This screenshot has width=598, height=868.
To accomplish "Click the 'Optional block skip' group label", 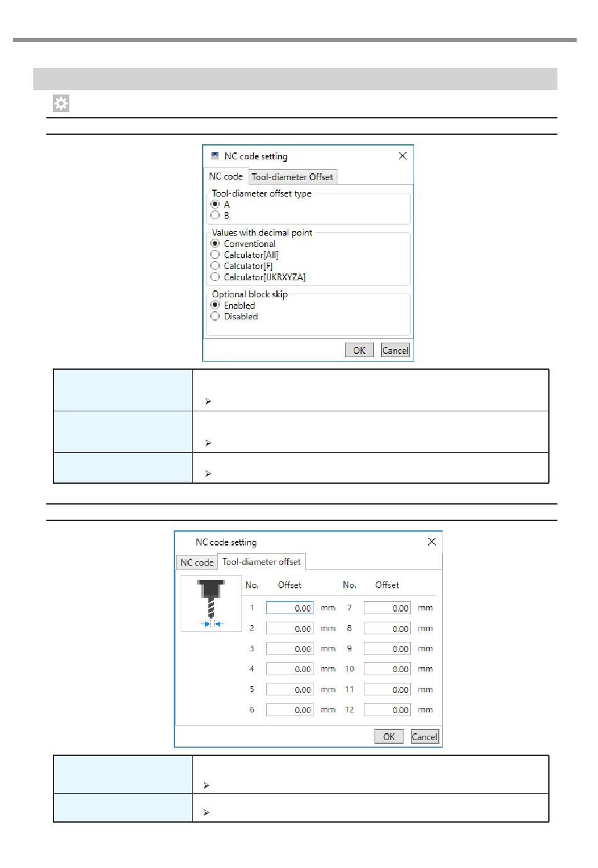I will pos(250,294).
